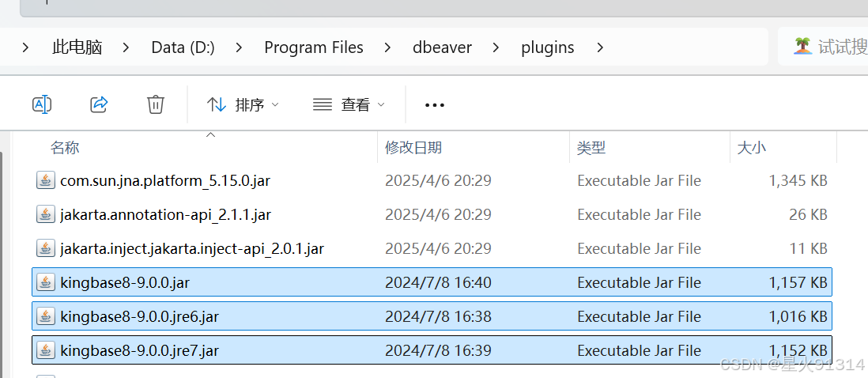Screen dimensions: 868x378
Task: Select file jakarta.inject.jakarta.inject-api_2.0.1.jar
Action: coord(432,248)
